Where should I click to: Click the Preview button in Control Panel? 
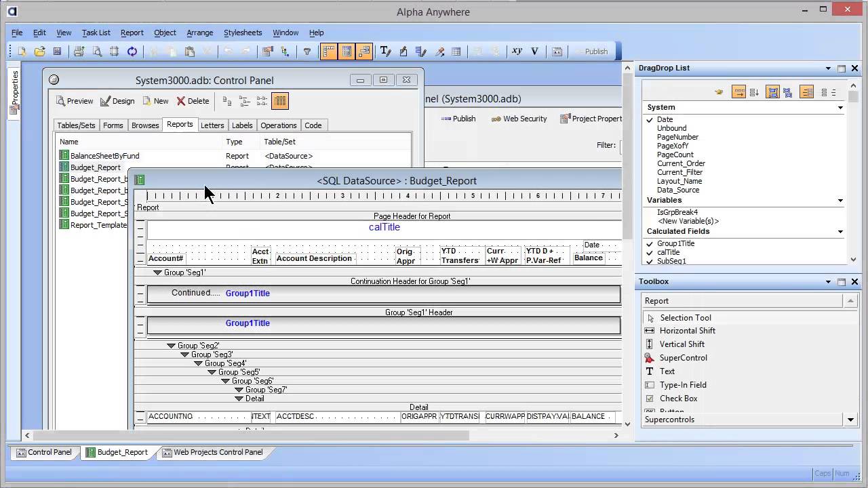click(x=75, y=101)
